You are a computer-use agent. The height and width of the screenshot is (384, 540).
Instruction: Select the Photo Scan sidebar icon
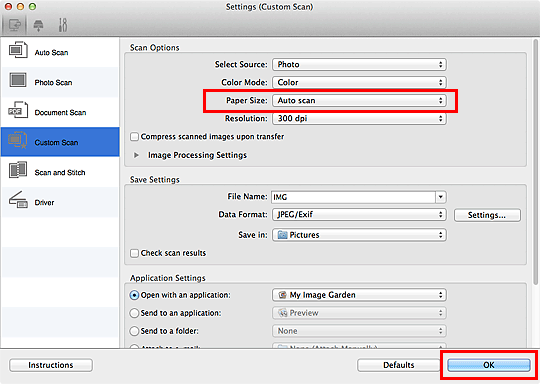click(x=18, y=80)
